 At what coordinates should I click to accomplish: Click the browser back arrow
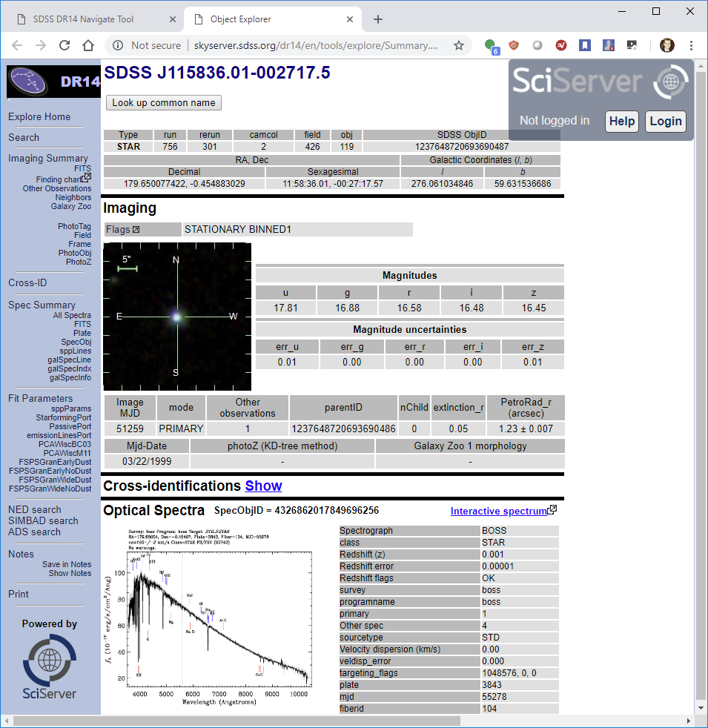[x=17, y=45]
